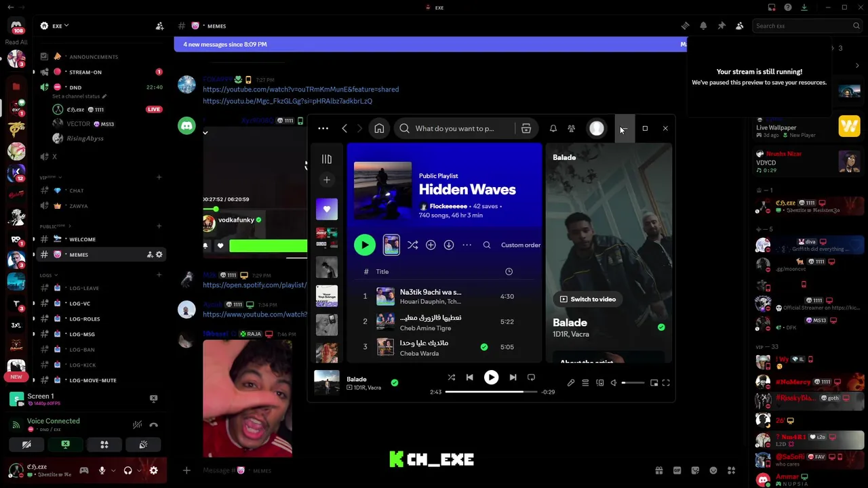
Task: Open Discord soundboard button
Action: 143,445
